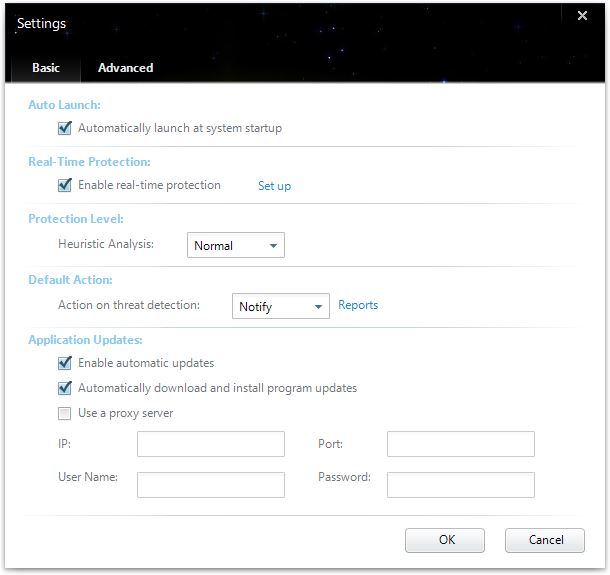Screen dimensions: 610x575
Task: Switch to the Advanced tab
Action: point(125,68)
